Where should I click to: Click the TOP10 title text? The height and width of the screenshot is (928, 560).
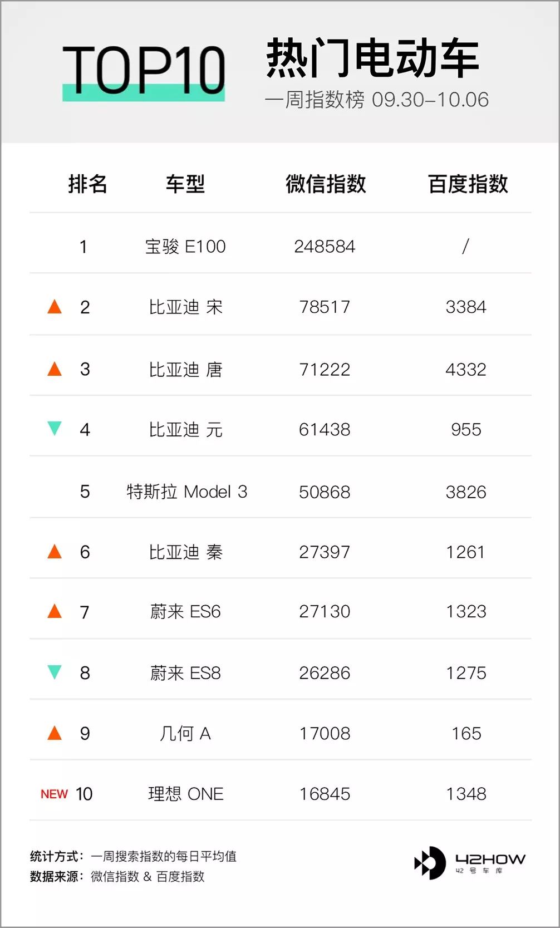coord(144,70)
